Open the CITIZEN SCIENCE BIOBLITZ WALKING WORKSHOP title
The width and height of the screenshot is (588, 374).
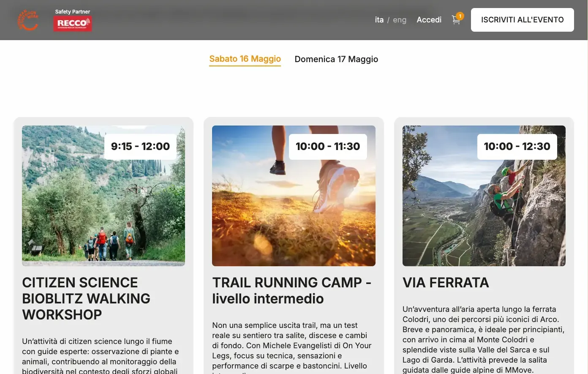click(x=86, y=298)
